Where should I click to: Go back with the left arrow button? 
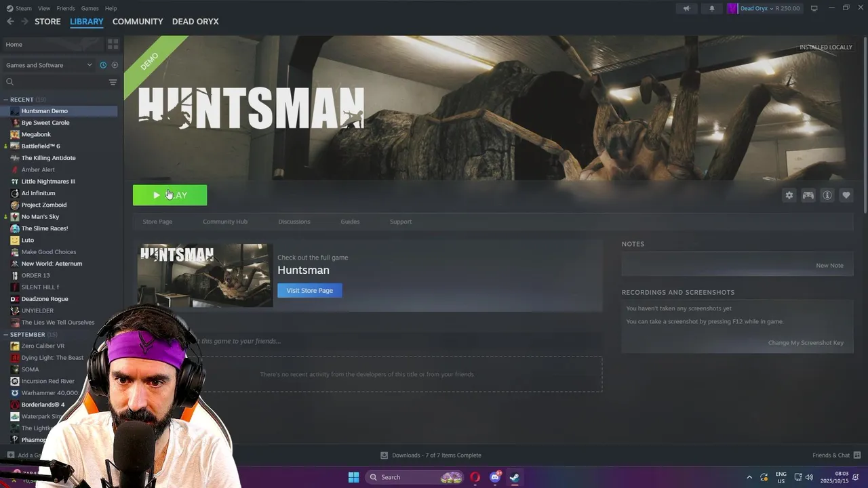pyautogui.click(x=10, y=22)
